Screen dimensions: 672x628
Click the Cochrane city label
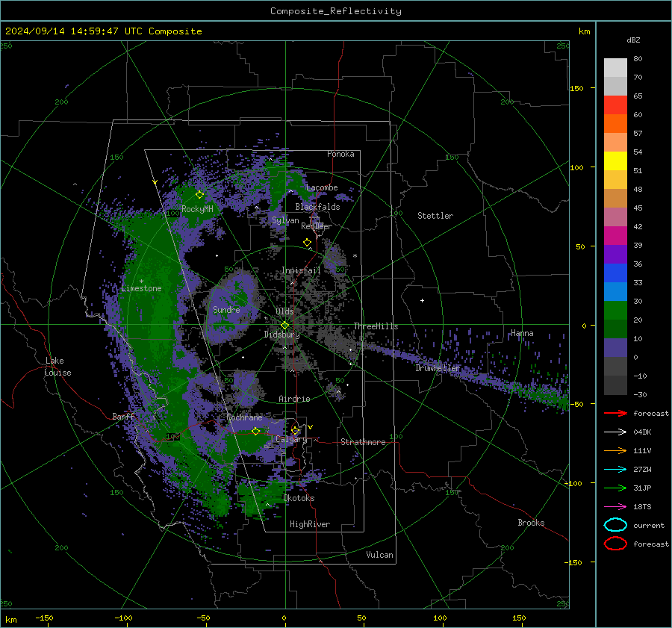click(244, 417)
